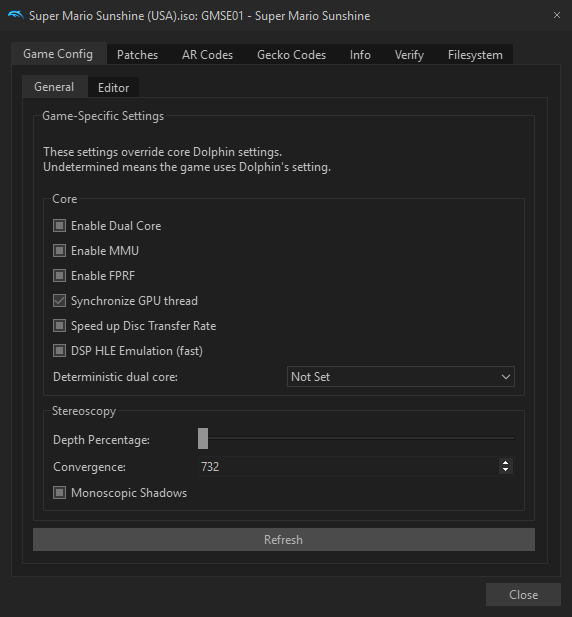Viewport: 572px width, 617px height.
Task: Toggle the Enable Dual Core checkbox
Action: pos(59,226)
